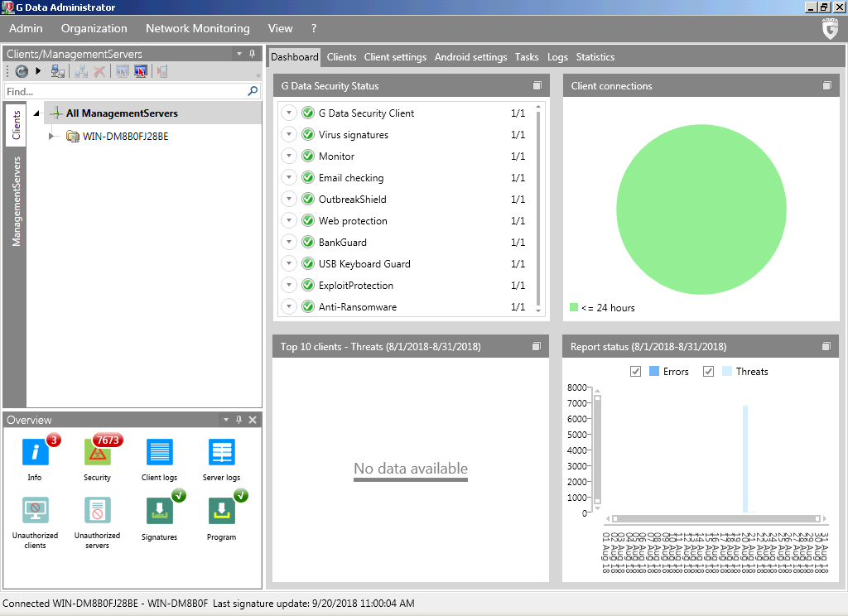Open Unauthorized clients in Overview
Screen dimensions: 848x616
click(35, 512)
